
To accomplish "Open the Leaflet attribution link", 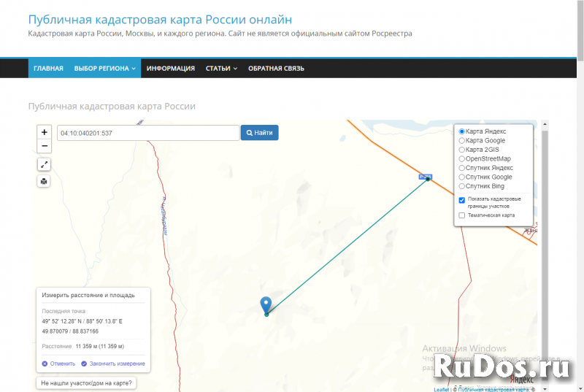I will (442, 390).
